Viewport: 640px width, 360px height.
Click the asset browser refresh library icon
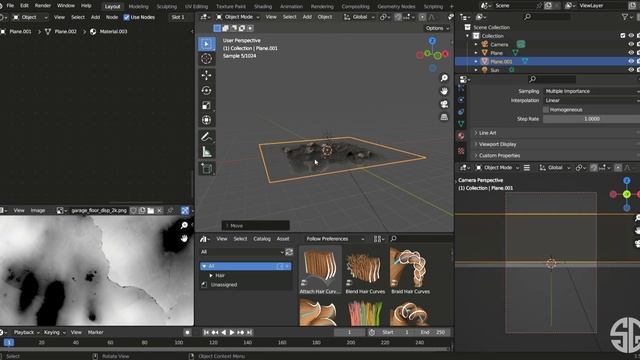point(289,252)
